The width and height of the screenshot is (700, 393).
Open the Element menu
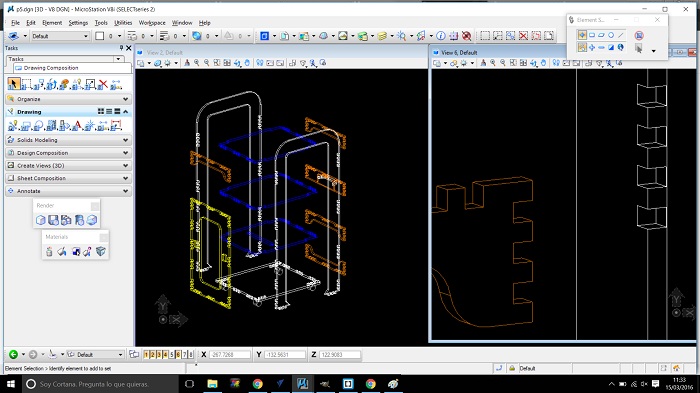click(x=52, y=22)
